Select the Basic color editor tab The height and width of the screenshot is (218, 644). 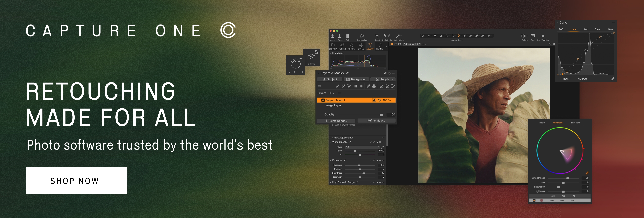point(542,123)
